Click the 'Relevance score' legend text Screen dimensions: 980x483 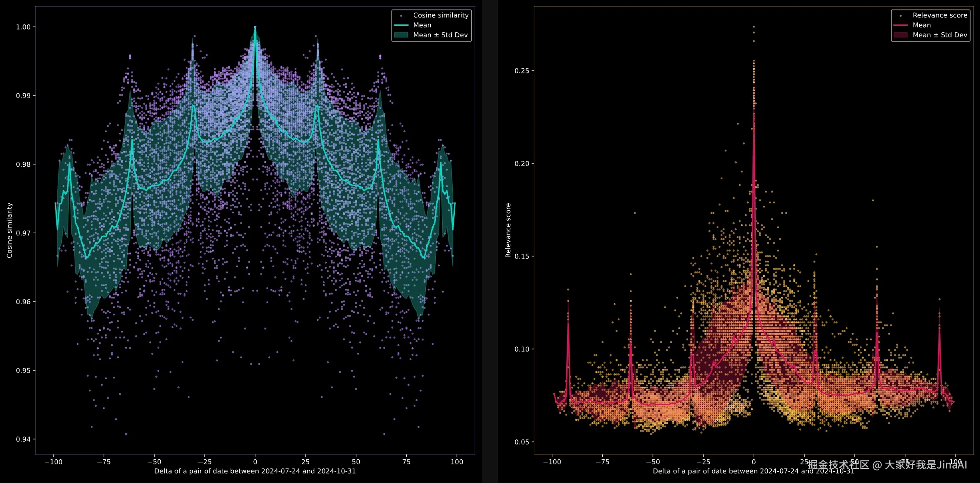[x=939, y=15]
